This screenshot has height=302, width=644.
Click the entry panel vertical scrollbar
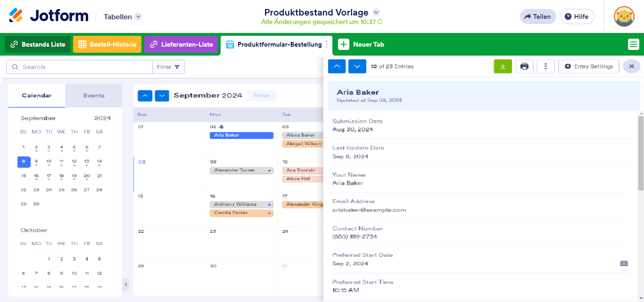[x=641, y=151]
